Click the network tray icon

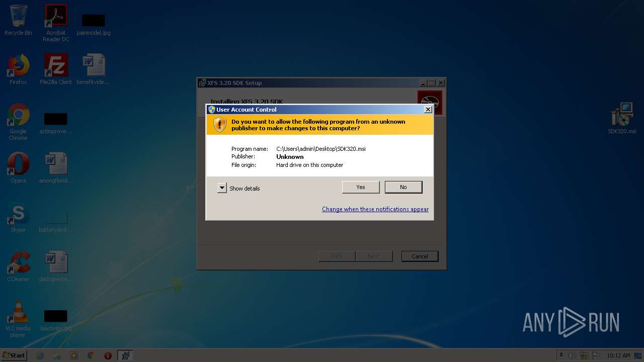coord(584,355)
